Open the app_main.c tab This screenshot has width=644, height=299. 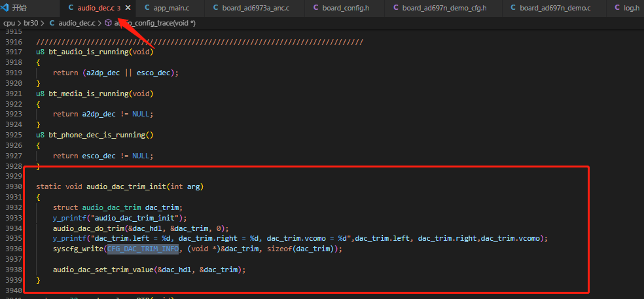(170, 9)
